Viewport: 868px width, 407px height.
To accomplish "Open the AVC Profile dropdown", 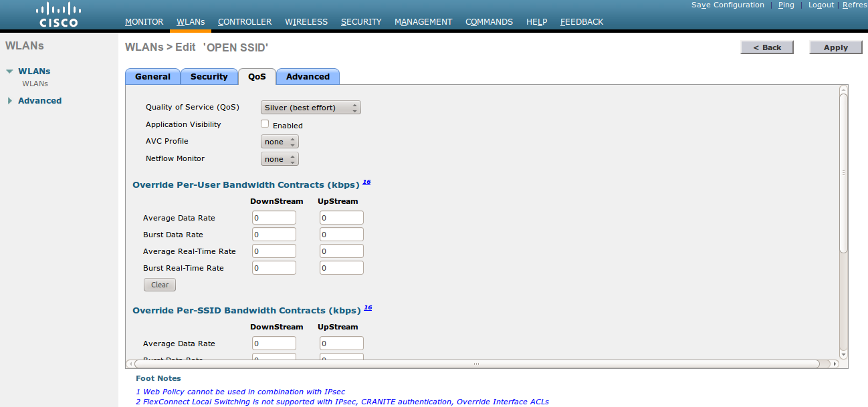I will [280, 141].
